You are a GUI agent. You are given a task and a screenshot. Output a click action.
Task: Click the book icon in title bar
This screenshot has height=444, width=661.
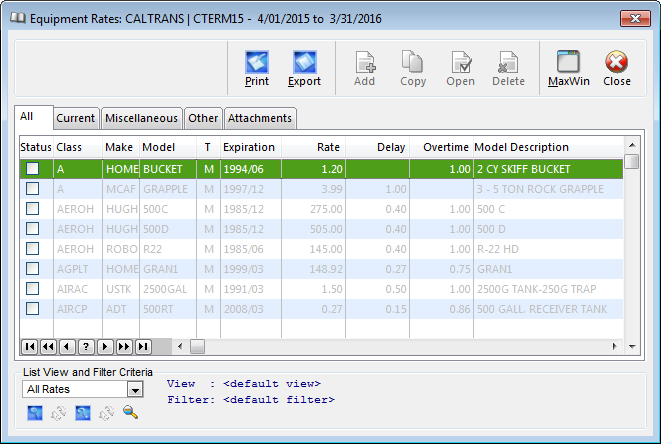(x=18, y=18)
